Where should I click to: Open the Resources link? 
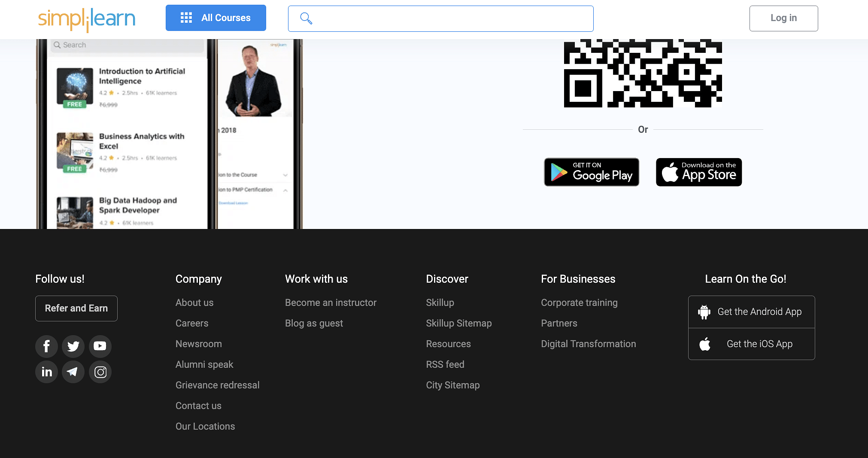point(448,344)
